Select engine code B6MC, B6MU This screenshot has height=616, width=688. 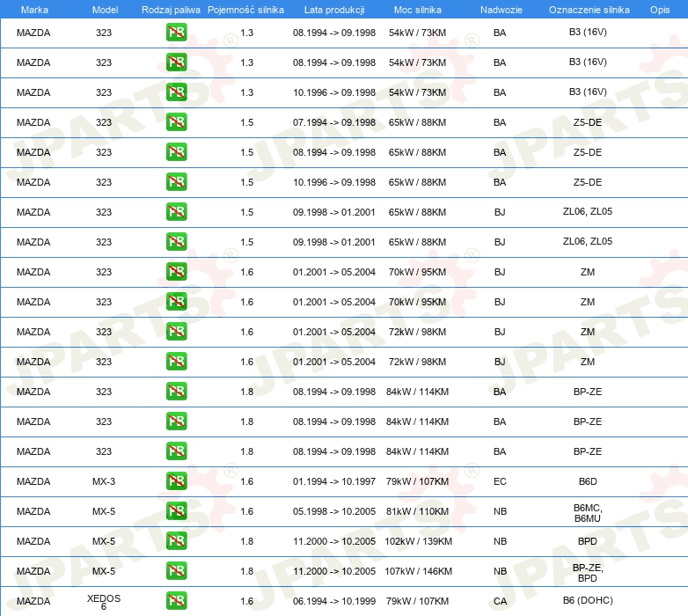click(x=588, y=513)
